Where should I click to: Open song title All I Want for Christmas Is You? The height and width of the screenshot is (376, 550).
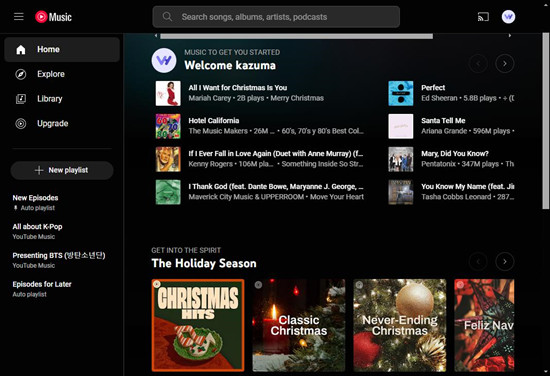click(238, 88)
